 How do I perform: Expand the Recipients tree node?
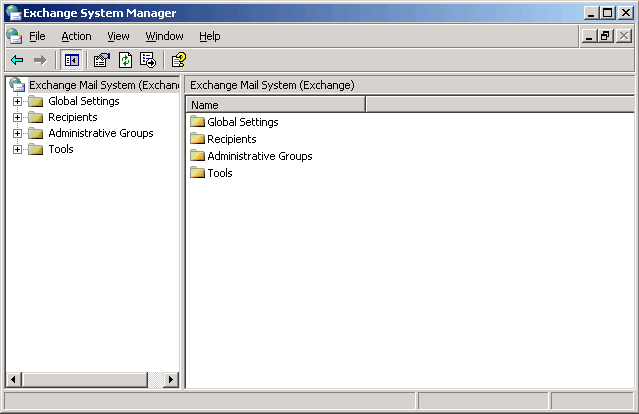(x=17, y=117)
